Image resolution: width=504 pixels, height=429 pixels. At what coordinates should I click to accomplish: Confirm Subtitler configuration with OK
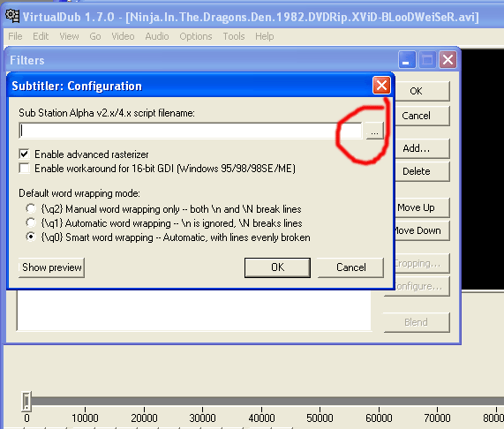tap(277, 267)
